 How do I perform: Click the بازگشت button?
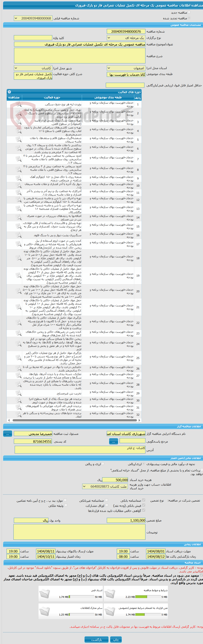[96, 640]
